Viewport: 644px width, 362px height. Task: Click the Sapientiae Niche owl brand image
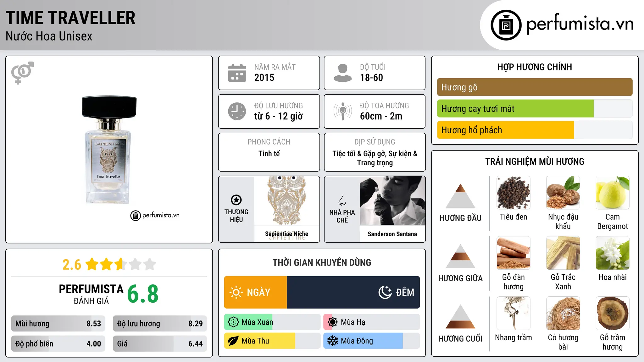click(286, 200)
